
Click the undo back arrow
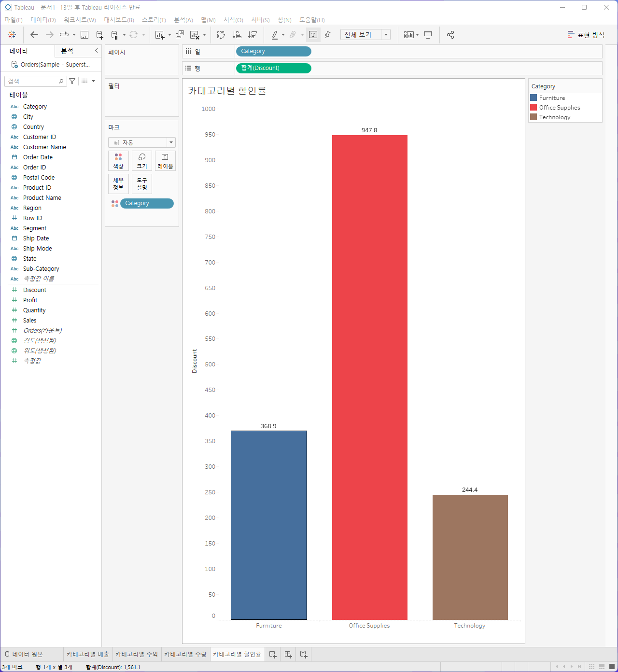(34, 35)
